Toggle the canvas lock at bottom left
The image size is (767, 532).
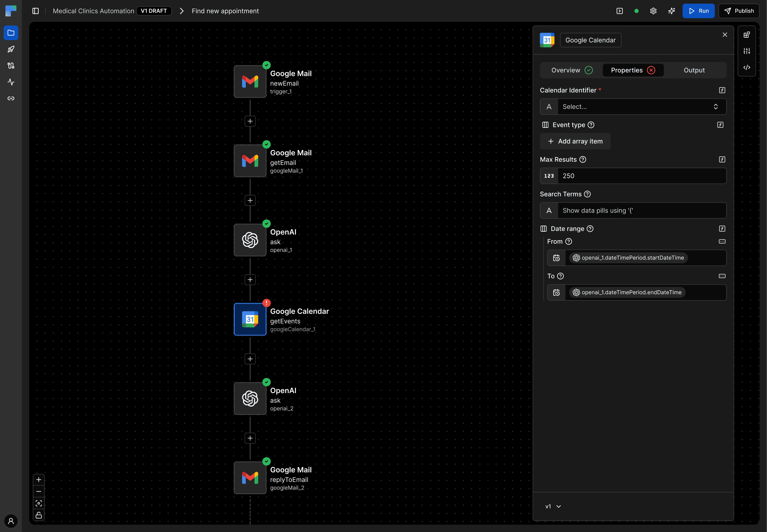[39, 515]
